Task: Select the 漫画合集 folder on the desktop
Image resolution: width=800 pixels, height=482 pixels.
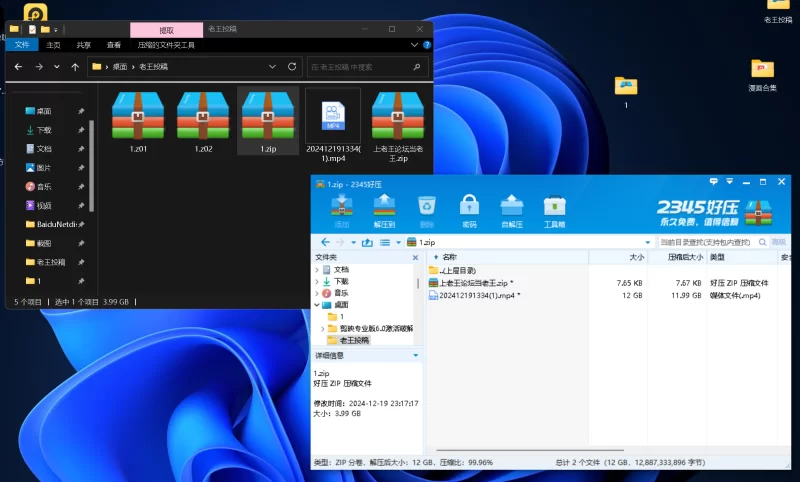Action: click(762, 75)
